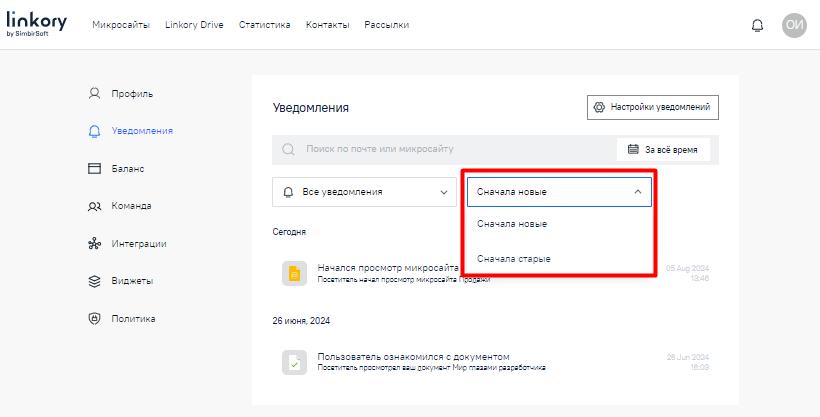Click the document read check icon
This screenshot has width=820, height=417.
294,362
